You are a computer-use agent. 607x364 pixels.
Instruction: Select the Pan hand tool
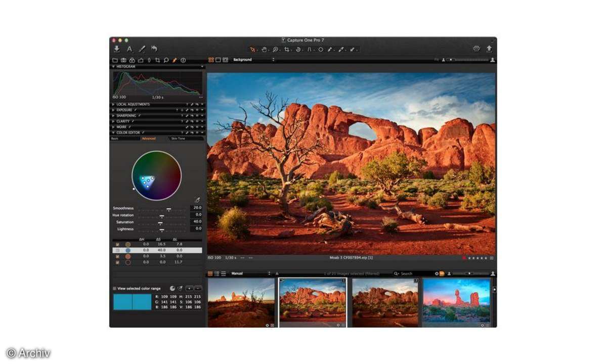click(x=264, y=50)
